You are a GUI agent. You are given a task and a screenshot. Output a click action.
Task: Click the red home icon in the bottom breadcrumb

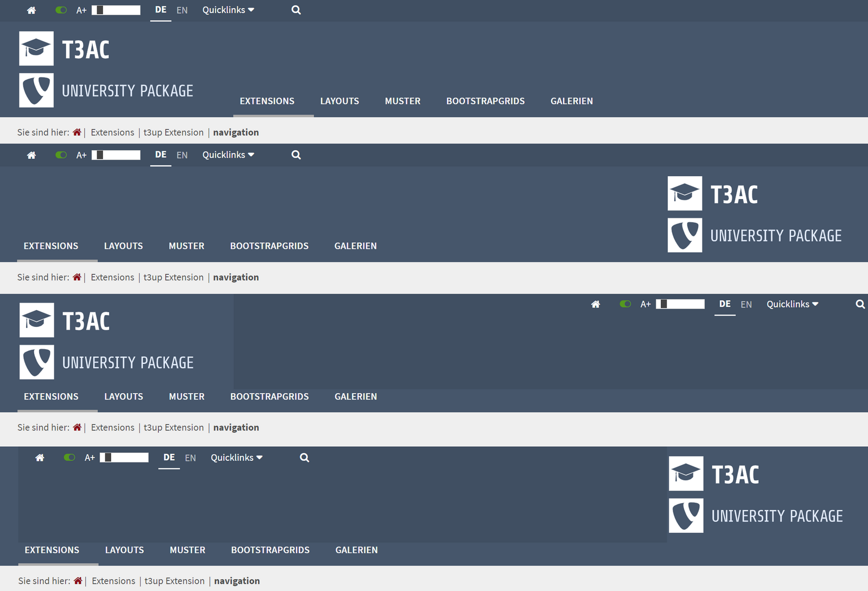click(x=78, y=580)
